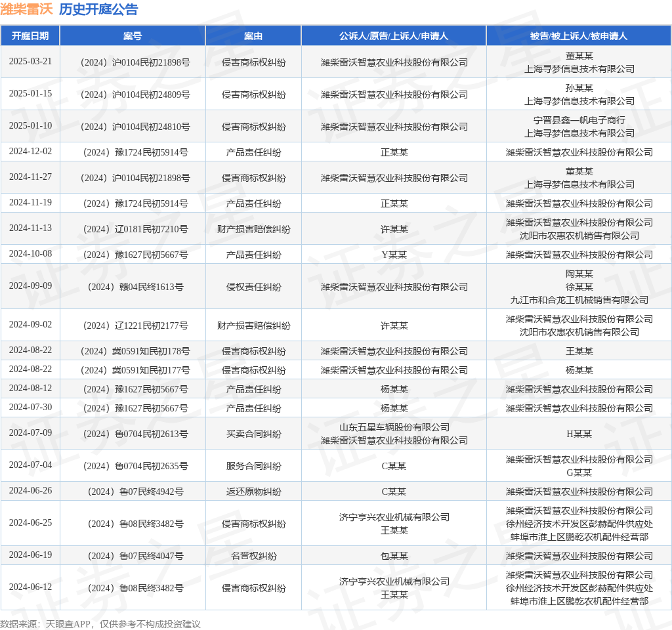The height and width of the screenshot is (630, 672).
Task: Click defendant 宁晋县鑫一帆电子商行
Action: pyautogui.click(x=579, y=120)
